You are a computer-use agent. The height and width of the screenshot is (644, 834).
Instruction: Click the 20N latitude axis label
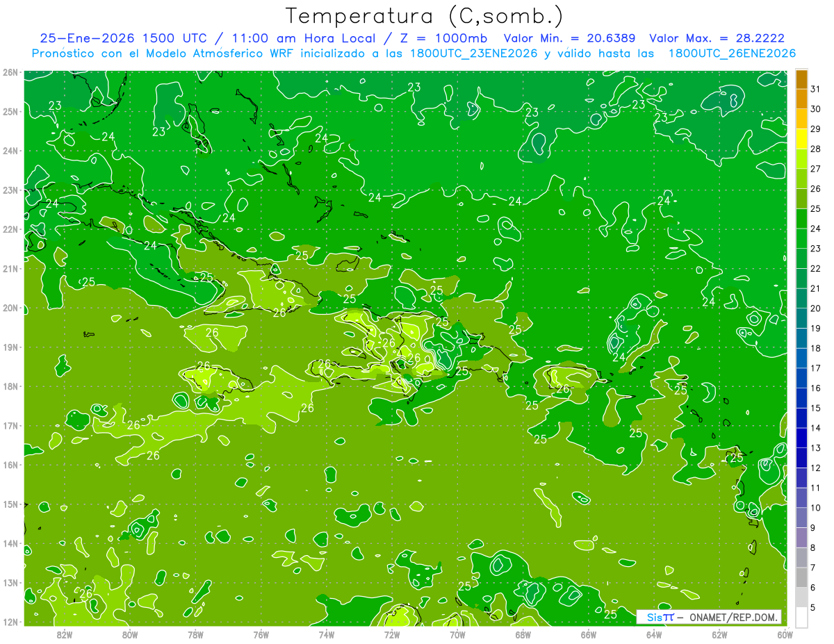point(10,308)
